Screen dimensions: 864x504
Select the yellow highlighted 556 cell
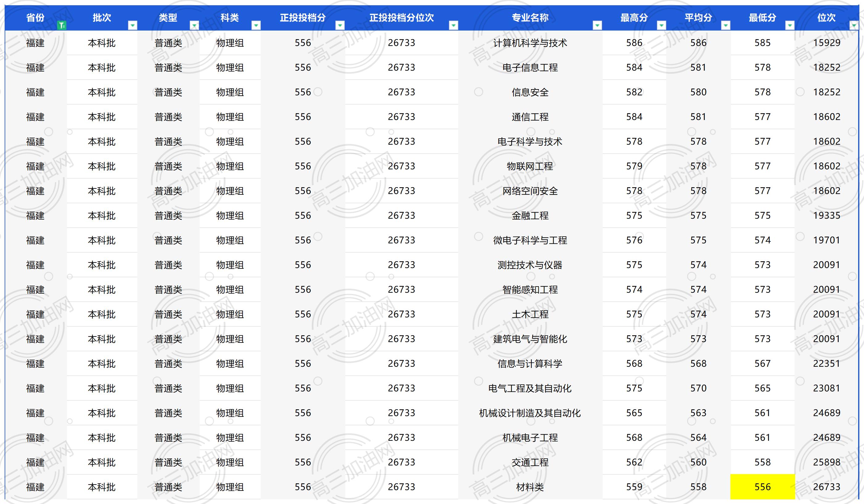point(762,487)
